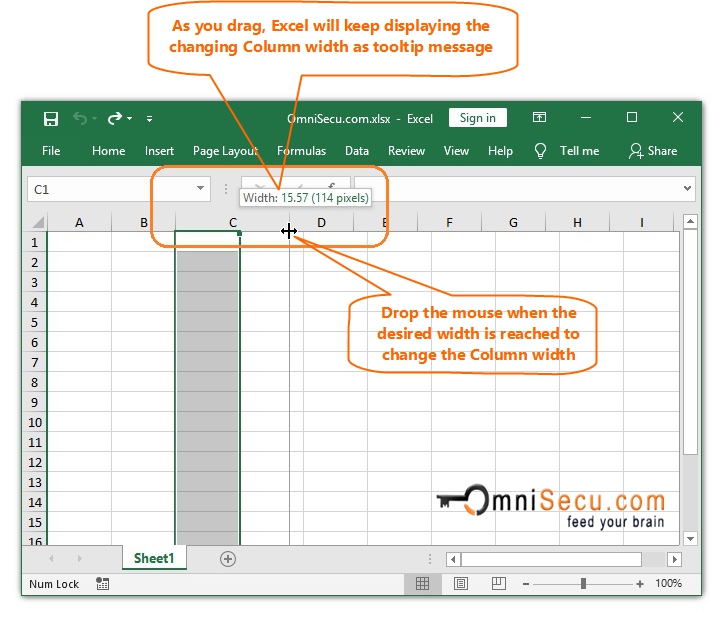Select column C header
The image size is (725, 621).
[233, 222]
